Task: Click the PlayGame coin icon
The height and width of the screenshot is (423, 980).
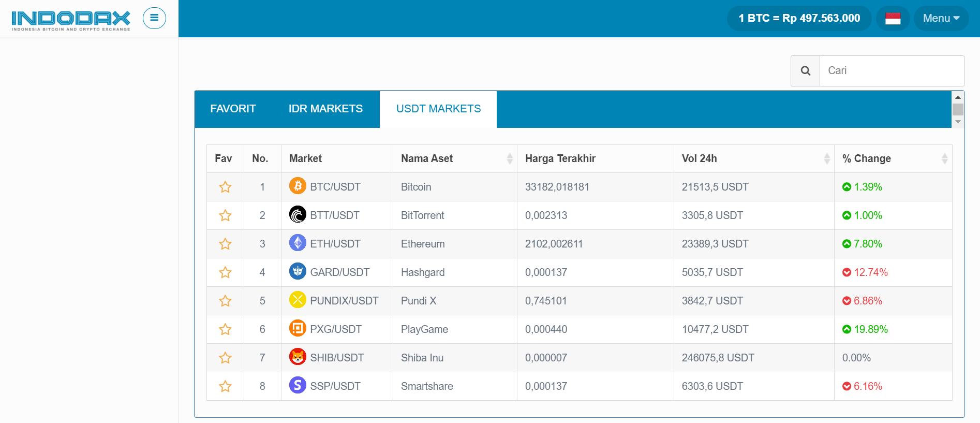Action: click(x=298, y=328)
